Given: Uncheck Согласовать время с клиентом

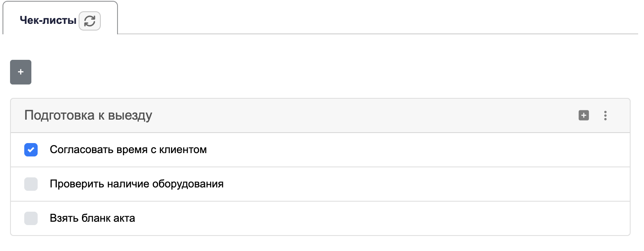Looking at the screenshot, I should click(31, 150).
